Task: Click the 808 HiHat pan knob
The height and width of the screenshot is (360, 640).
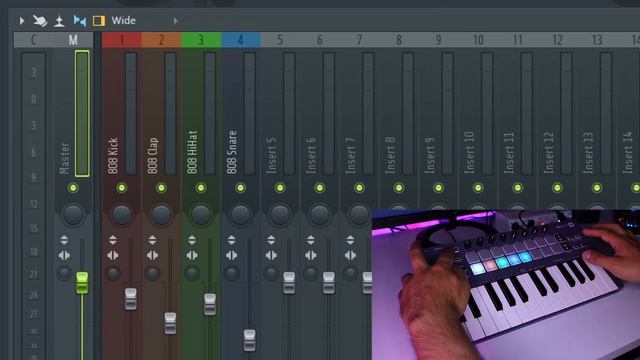Action: [x=201, y=214]
